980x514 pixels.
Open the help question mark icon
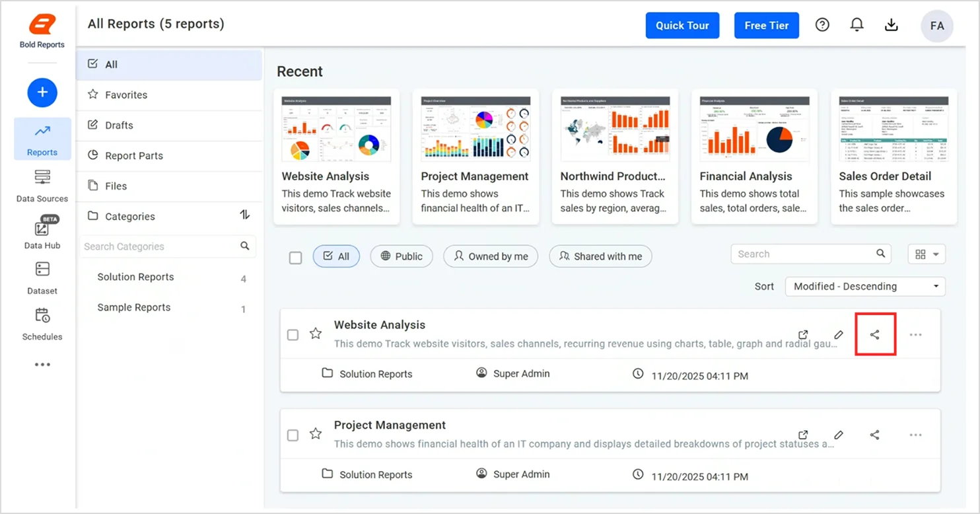[x=822, y=25]
